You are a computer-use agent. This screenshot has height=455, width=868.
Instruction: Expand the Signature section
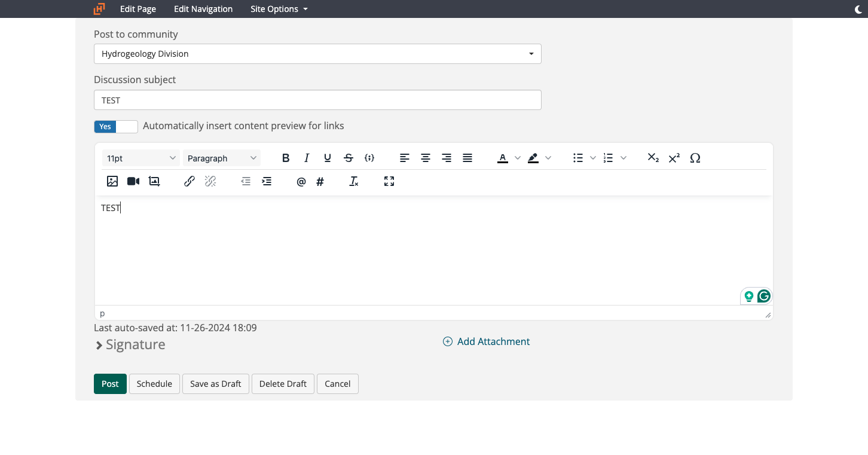pyautogui.click(x=130, y=345)
